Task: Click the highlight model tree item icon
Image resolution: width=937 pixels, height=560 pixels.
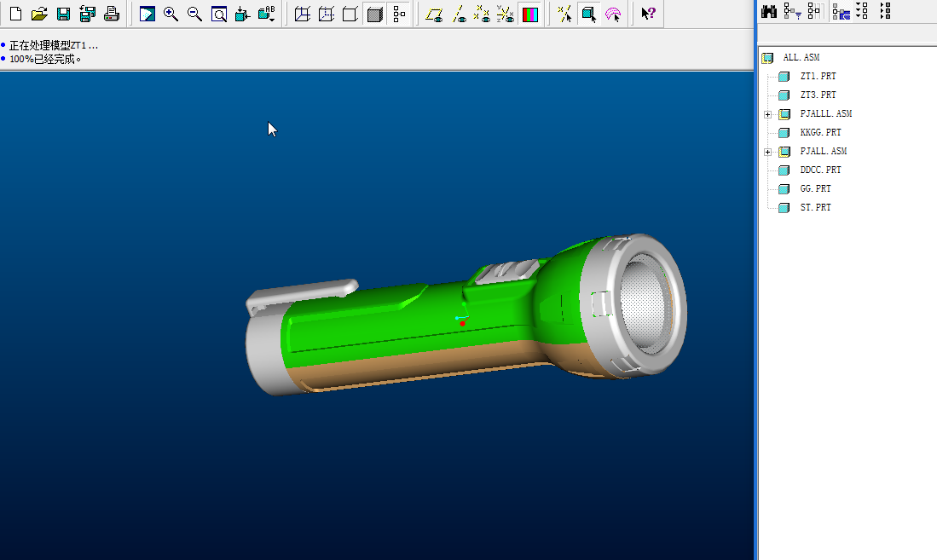Action: 841,11
